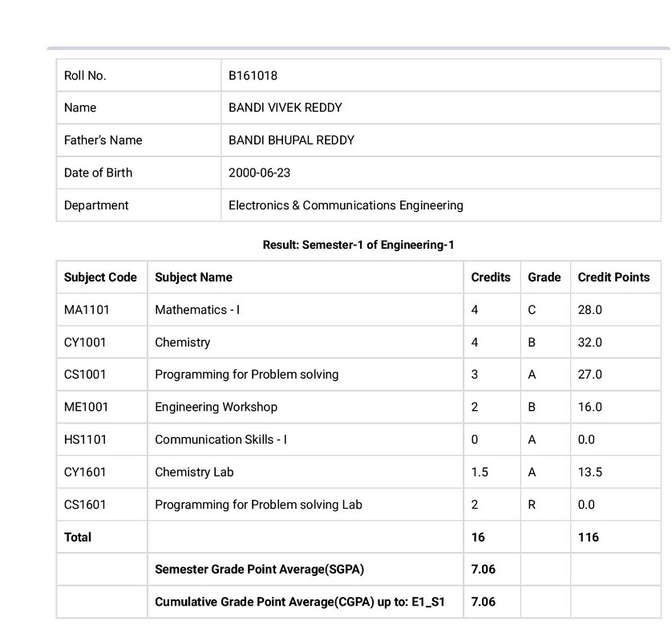Image resolution: width=672 pixels, height=633 pixels.
Task: Click the date of birth 2000-06-23
Action: 259,172
